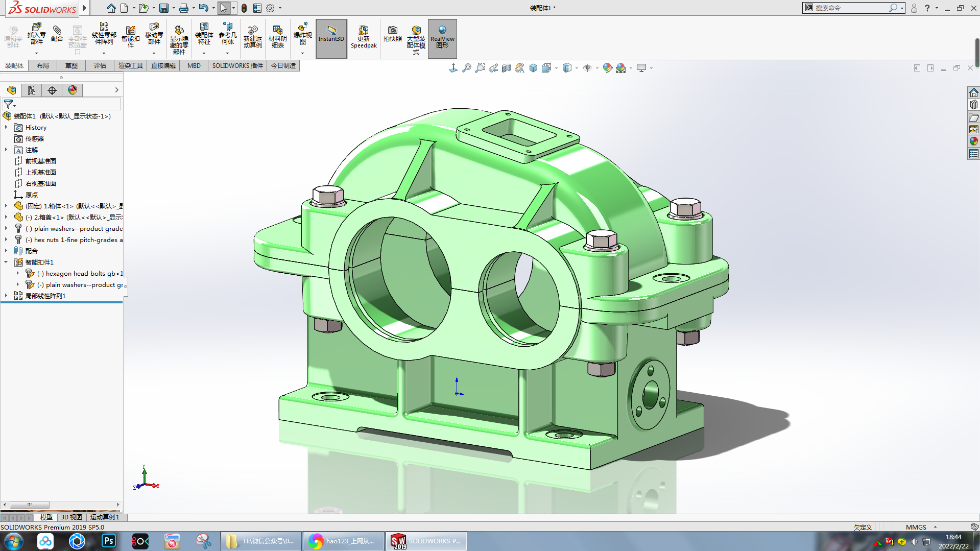Collapse the 智能扣件1 folder node
This screenshot has height=551, width=980.
(x=6, y=262)
